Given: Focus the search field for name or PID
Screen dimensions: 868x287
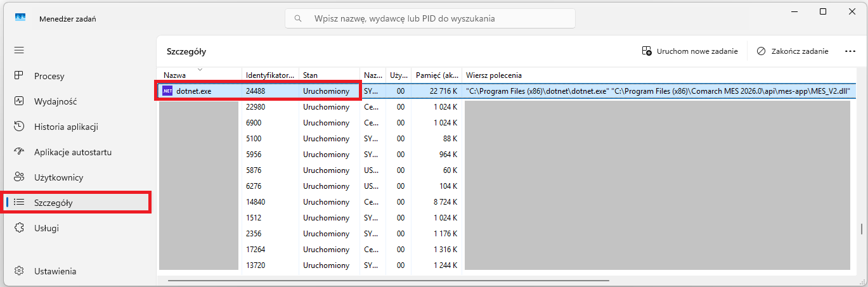Looking at the screenshot, I should [x=430, y=18].
